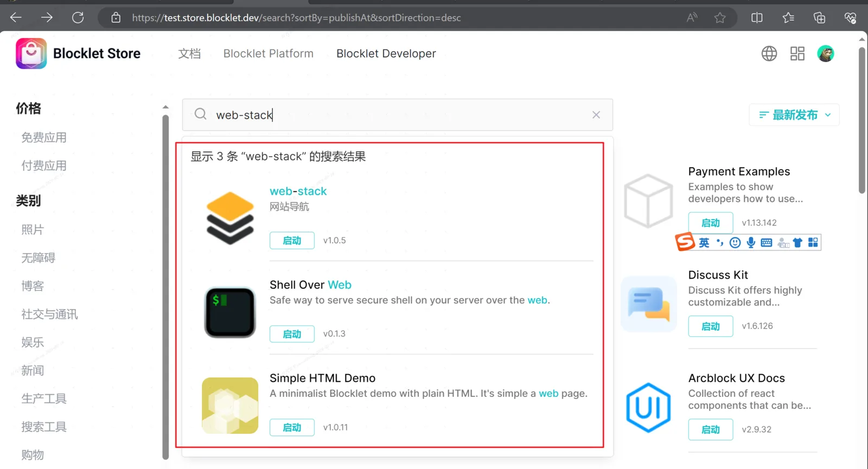Select the 社交与通讯 category
The image size is (868, 469).
pos(49,314)
